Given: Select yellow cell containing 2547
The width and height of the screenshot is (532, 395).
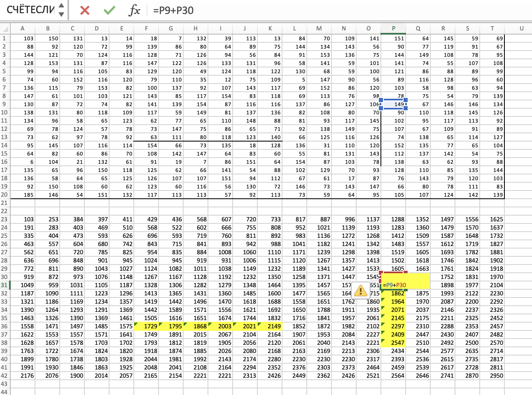Looking at the screenshot, I should pos(394,343).
